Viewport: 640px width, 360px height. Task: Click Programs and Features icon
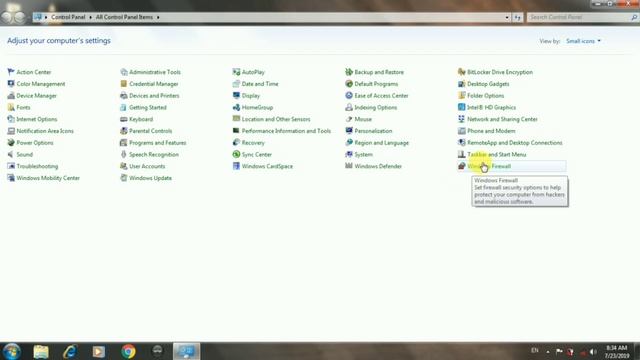[124, 143]
